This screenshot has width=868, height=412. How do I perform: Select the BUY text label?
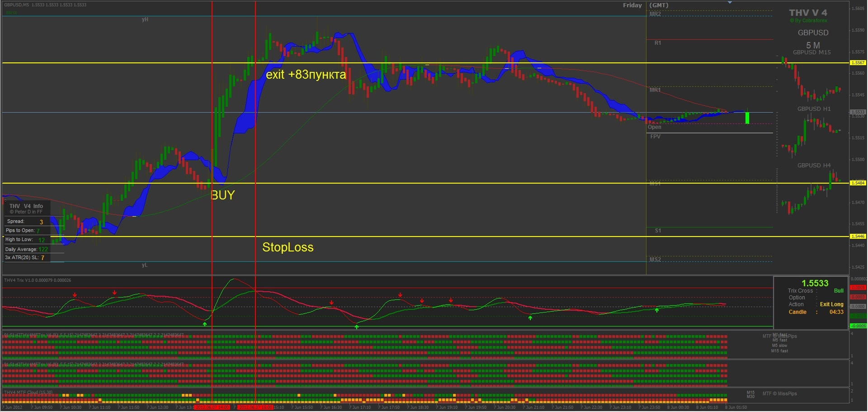[223, 195]
